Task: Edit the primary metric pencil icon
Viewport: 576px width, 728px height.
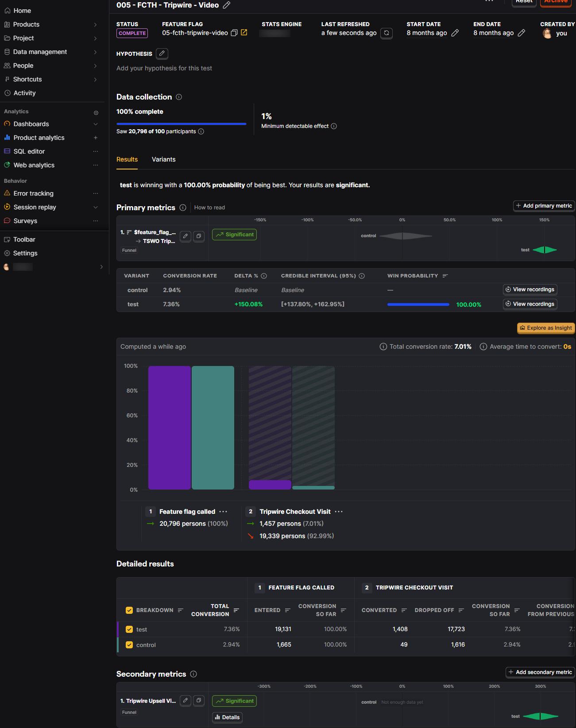Action: coord(186,236)
